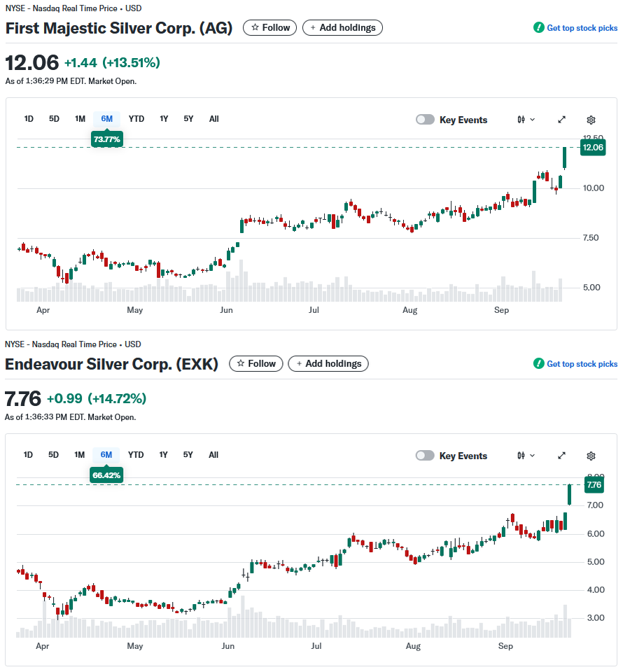Open chart settings gear for EXK chart
The height and width of the screenshot is (672, 623).
591,456
